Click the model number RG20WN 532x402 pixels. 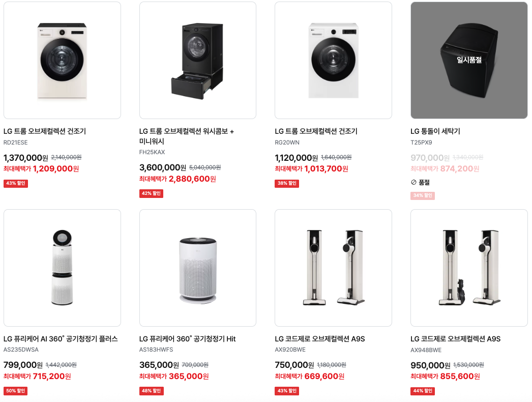(x=287, y=142)
